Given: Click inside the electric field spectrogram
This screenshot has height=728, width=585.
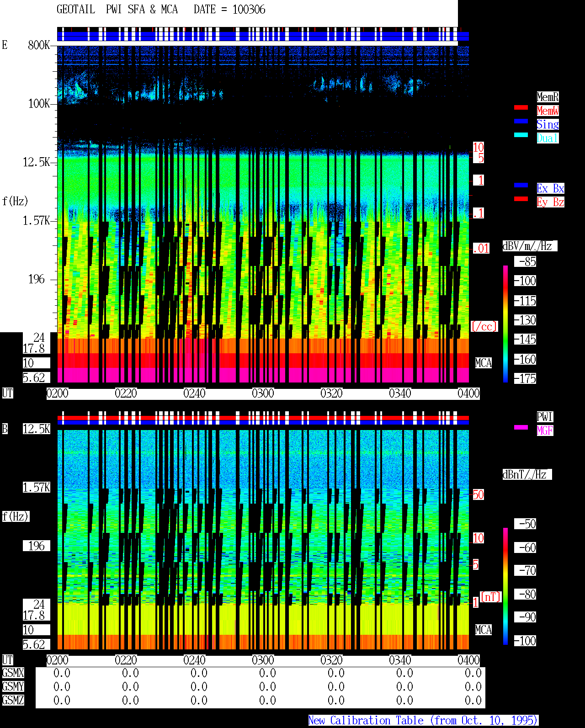Looking at the screenshot, I should click(263, 214).
